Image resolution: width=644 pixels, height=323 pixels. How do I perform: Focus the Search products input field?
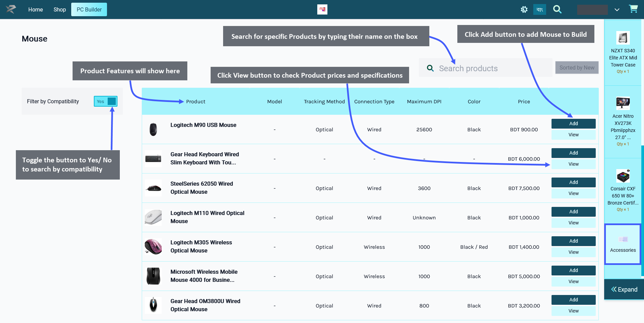[485, 68]
